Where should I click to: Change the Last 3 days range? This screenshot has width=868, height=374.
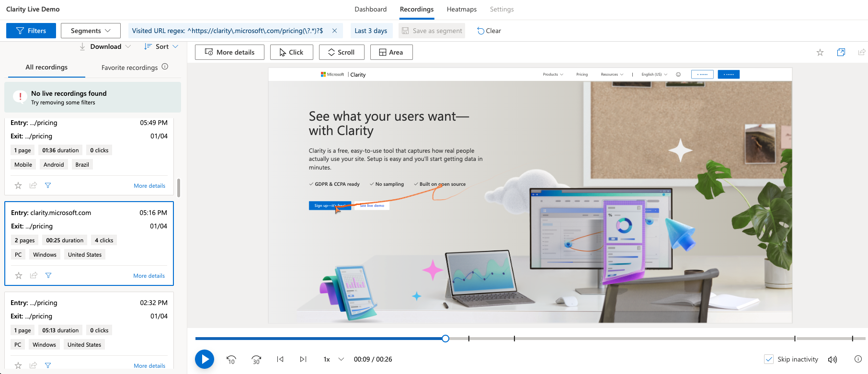[371, 31]
